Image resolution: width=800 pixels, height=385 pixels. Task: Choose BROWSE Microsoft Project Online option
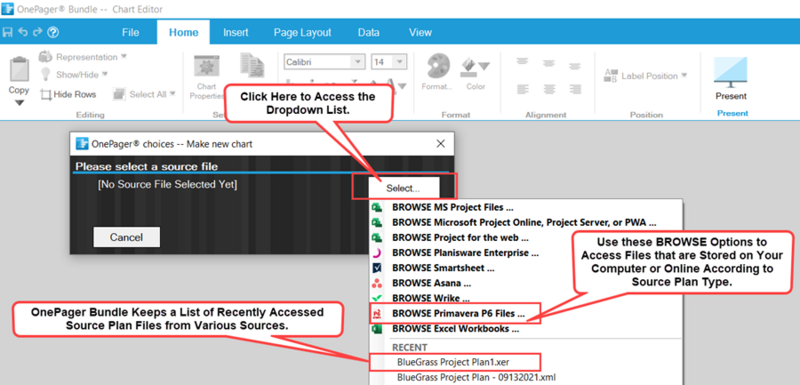[x=526, y=222]
